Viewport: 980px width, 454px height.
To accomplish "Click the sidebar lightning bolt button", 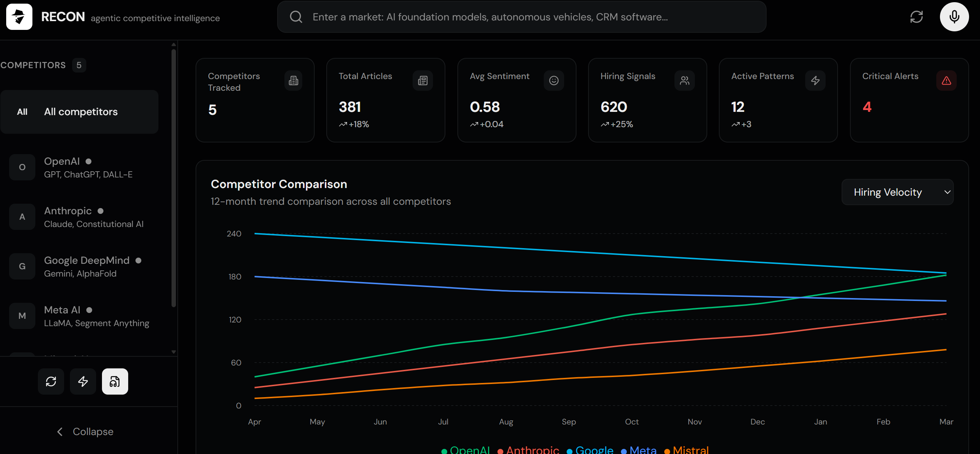I will pyautogui.click(x=83, y=381).
